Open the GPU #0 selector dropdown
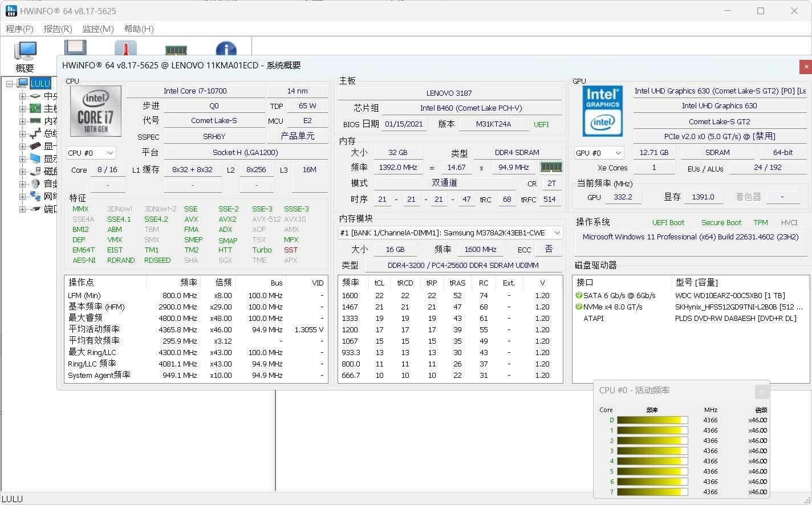Image resolution: width=812 pixels, height=505 pixels. pos(599,153)
